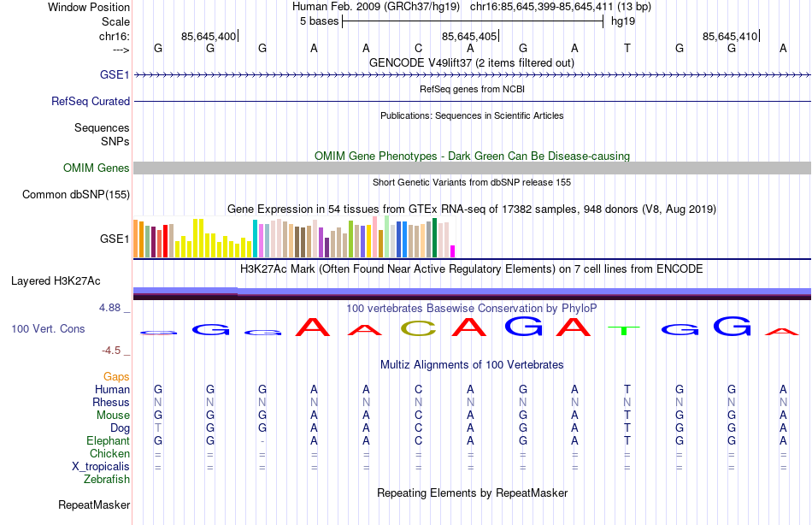This screenshot has height=525, width=812.
Task: Select the Chicken species row label
Action: click(x=109, y=453)
